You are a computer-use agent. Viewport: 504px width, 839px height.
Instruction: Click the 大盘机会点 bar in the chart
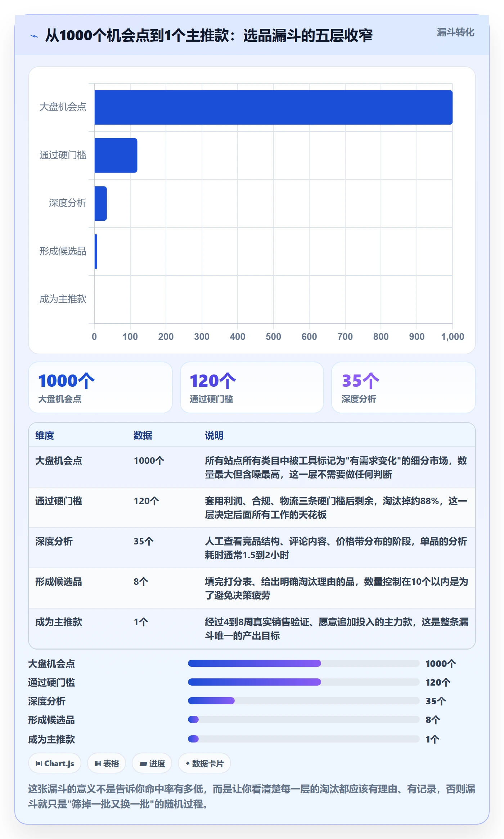point(273,107)
